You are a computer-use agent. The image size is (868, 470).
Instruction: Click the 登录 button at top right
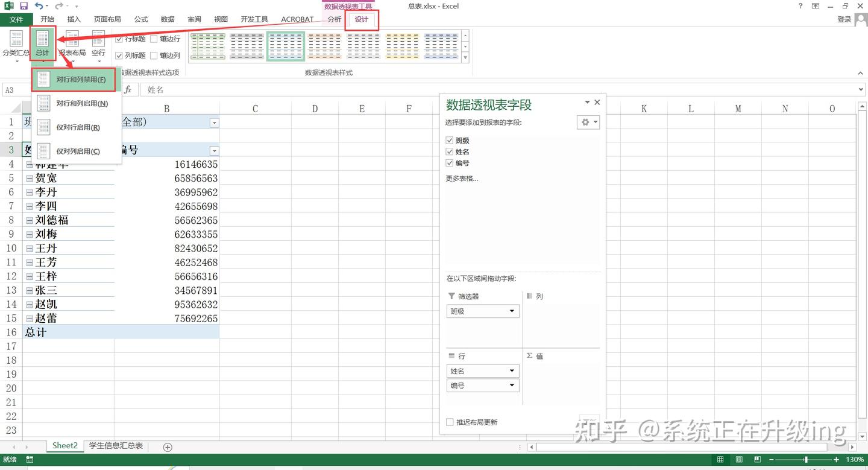coord(843,19)
